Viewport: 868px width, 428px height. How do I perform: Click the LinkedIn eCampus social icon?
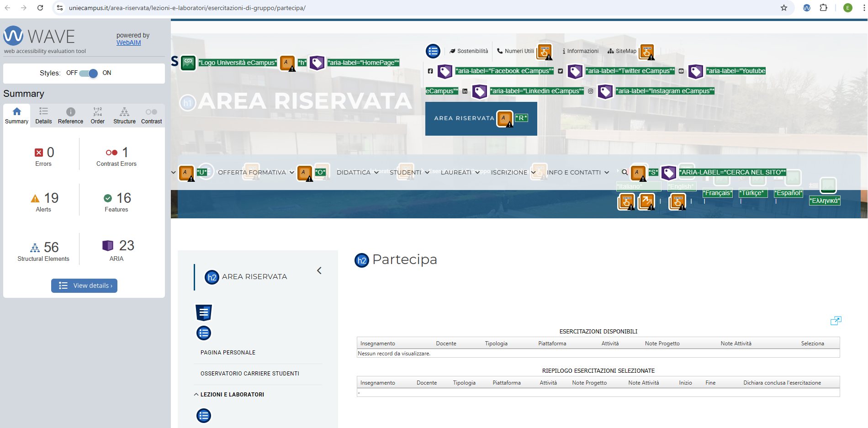[465, 91]
